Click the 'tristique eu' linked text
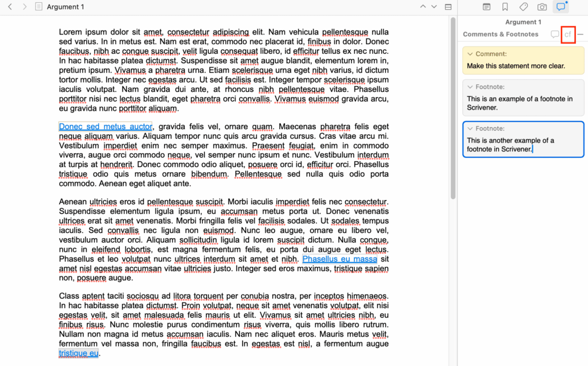Screen dimensions: 588x366 tap(79, 353)
